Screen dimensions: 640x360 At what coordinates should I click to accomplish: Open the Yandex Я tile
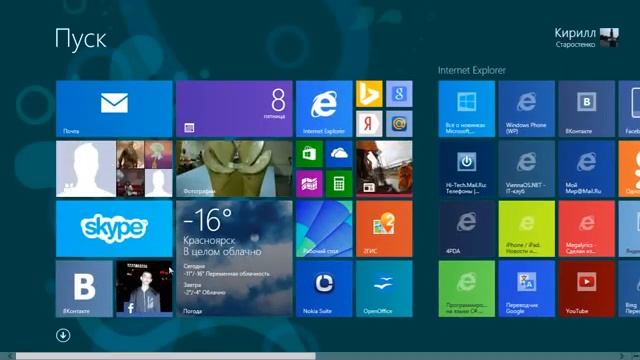point(369,124)
